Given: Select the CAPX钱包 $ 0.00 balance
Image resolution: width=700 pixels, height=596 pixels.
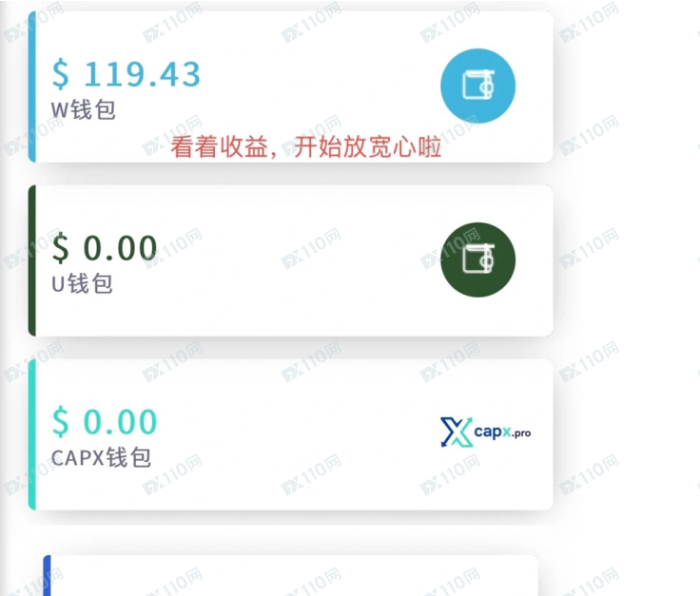Looking at the screenshot, I should [x=105, y=421].
